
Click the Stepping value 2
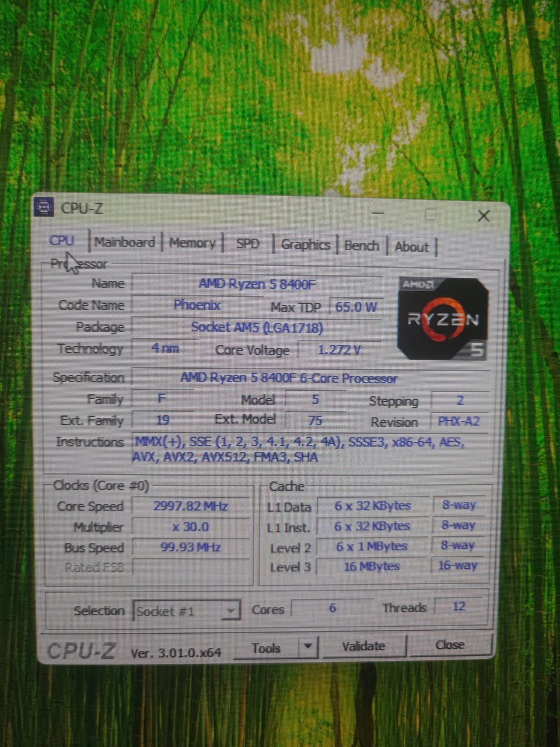click(x=460, y=400)
